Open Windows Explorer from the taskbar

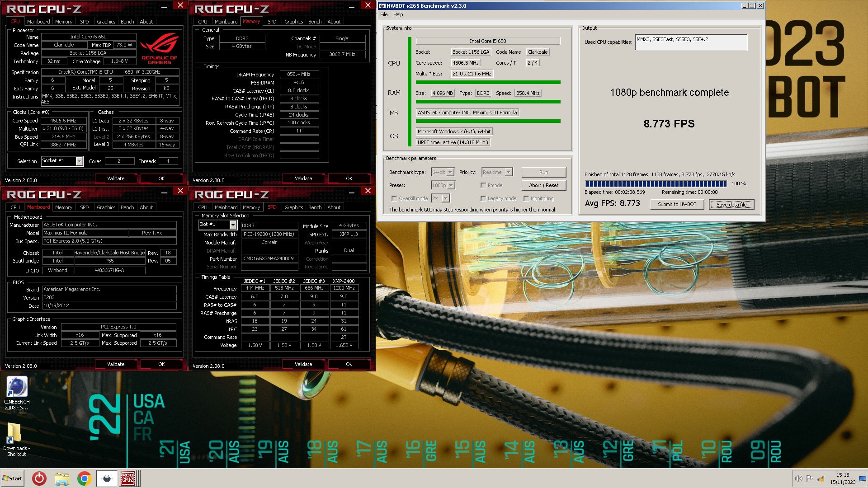tap(62, 479)
